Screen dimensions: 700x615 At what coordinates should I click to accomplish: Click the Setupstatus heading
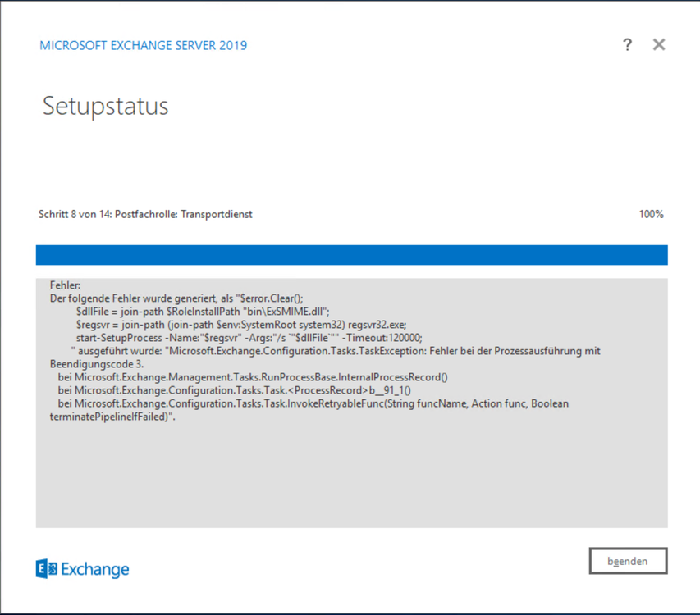105,106
